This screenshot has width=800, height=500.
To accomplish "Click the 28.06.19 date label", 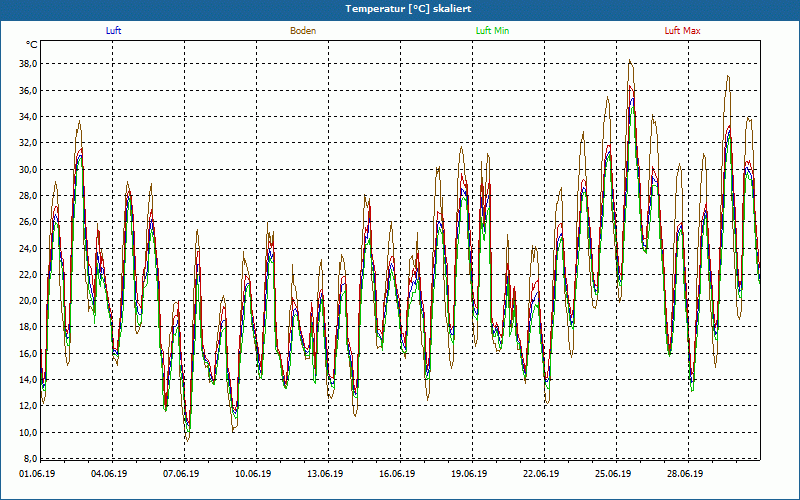I will click(x=685, y=473).
